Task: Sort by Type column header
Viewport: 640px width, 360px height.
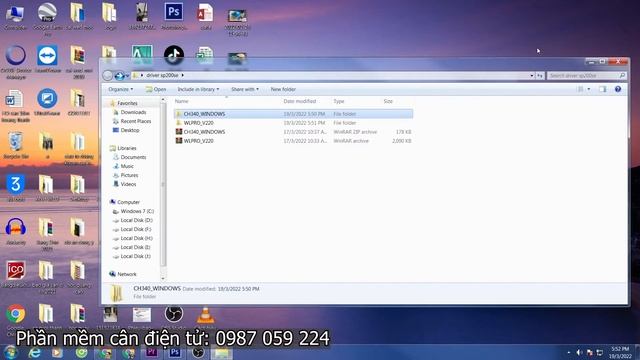Action: [x=339, y=101]
